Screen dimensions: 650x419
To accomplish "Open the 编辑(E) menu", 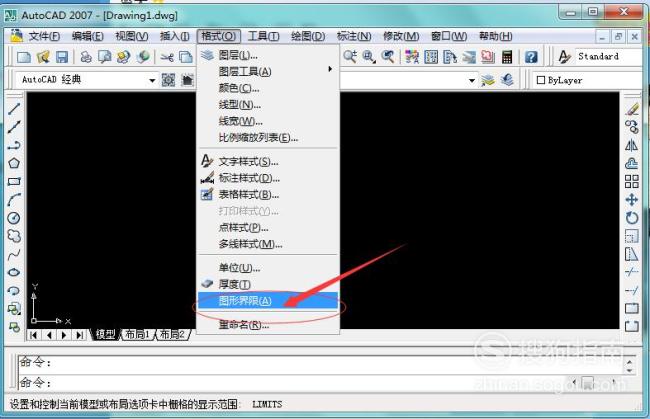I will [87, 36].
